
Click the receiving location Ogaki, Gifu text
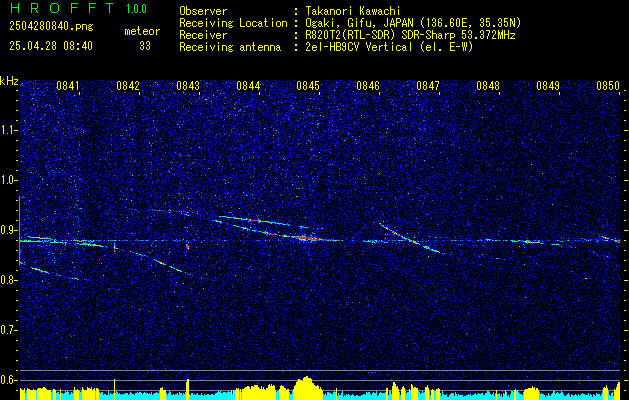pyautogui.click(x=413, y=23)
